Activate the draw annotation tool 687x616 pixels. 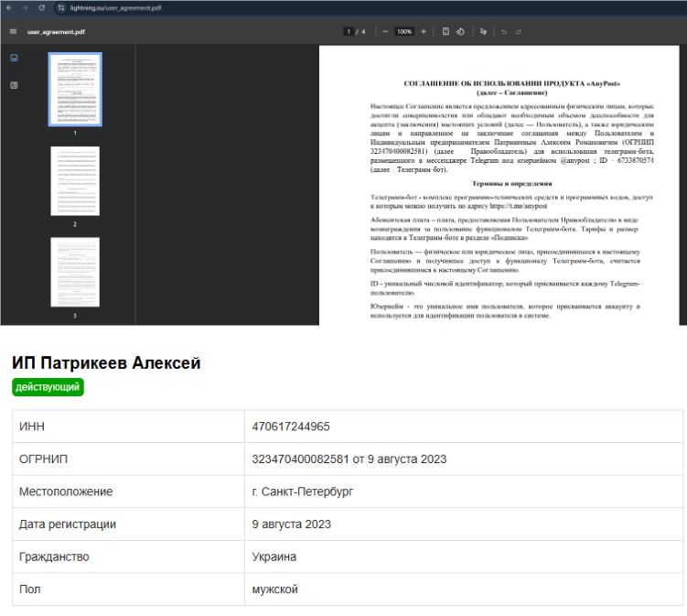coord(483,31)
